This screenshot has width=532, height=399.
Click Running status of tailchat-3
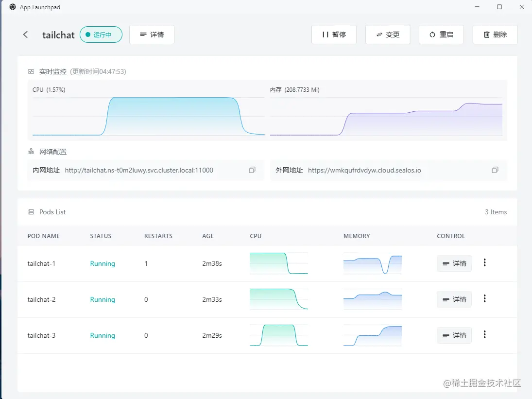point(103,335)
